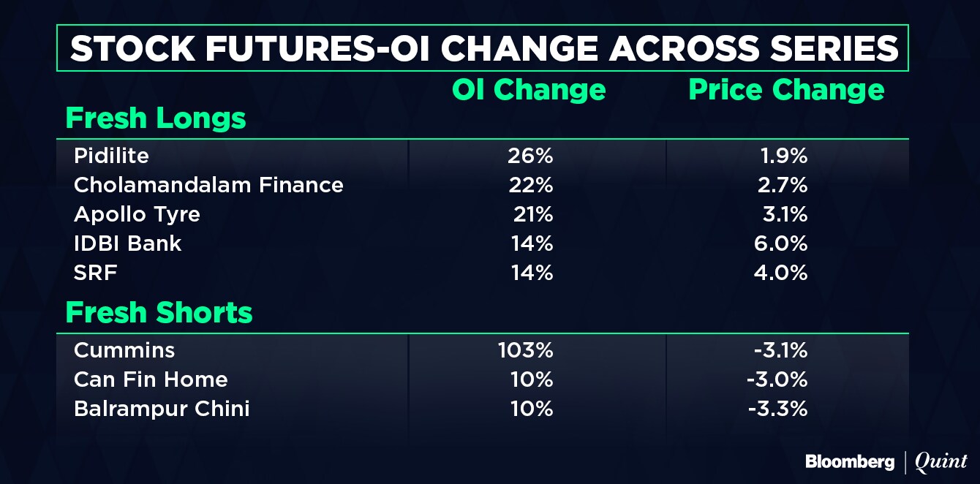Click Pidilite 26% OI change value
This screenshot has width=980, height=484.
click(x=531, y=156)
